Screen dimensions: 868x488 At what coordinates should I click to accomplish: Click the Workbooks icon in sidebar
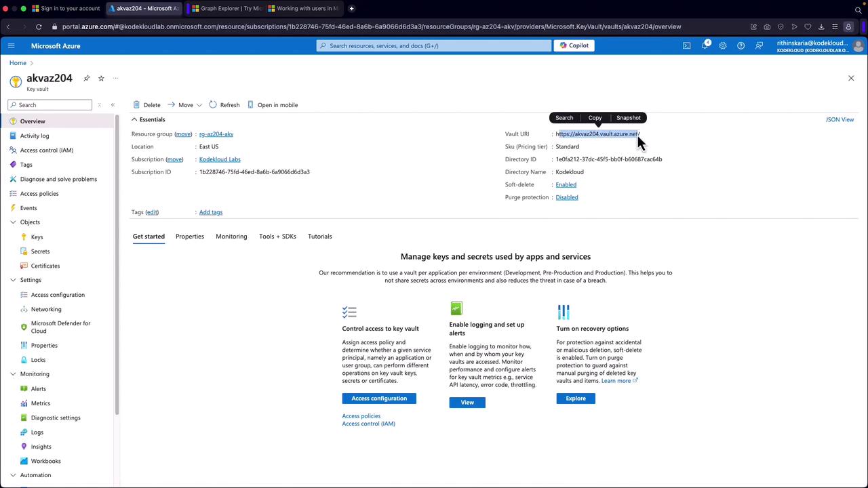coord(24,461)
